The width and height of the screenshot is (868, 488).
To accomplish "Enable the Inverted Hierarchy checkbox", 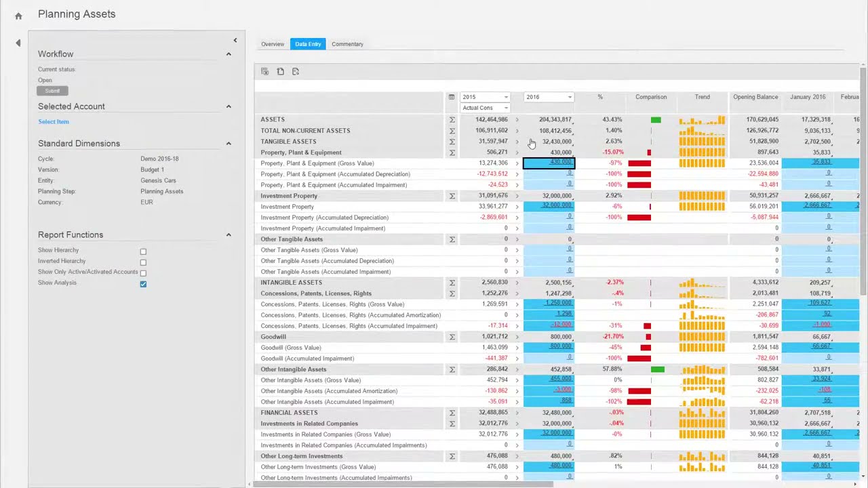I will coord(143,262).
